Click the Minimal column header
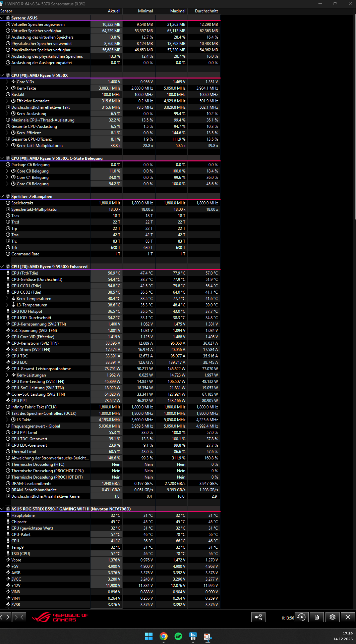Screen dimensions: 356x644 tap(139, 11)
